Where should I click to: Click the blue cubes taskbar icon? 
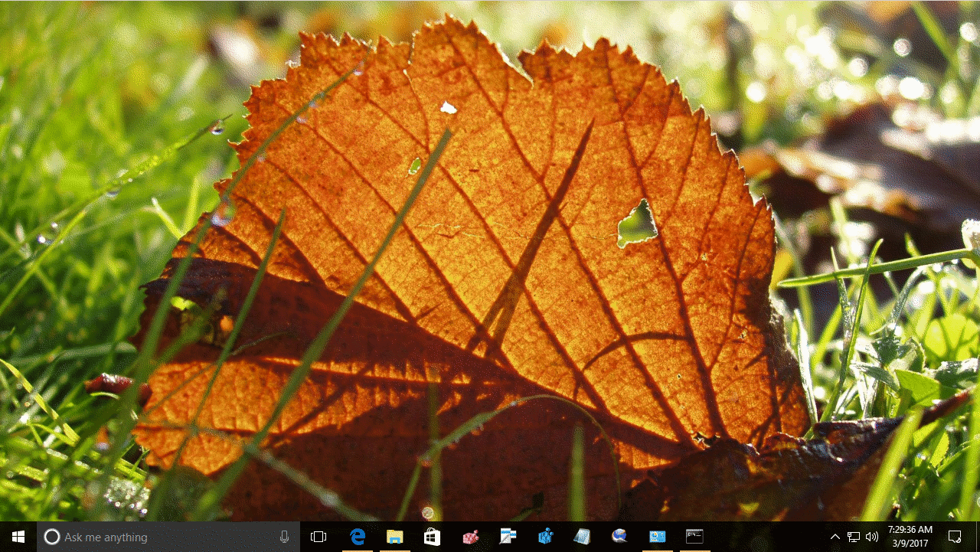(545, 537)
